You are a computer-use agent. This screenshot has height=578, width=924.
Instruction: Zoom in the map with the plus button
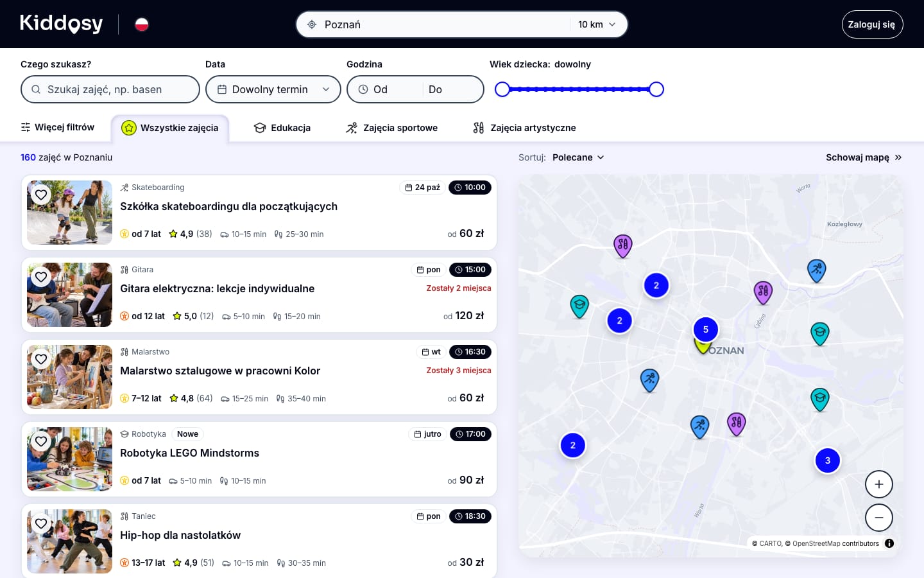click(x=879, y=484)
